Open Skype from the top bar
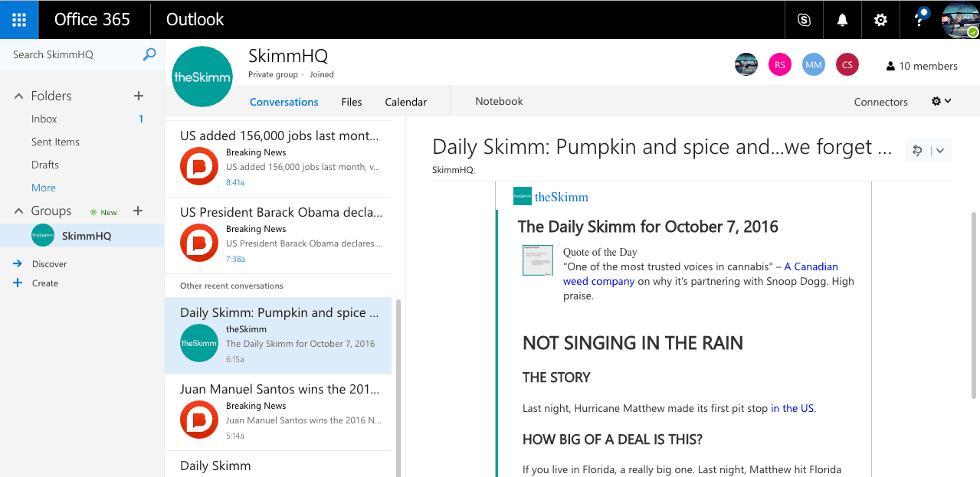 (x=804, y=20)
